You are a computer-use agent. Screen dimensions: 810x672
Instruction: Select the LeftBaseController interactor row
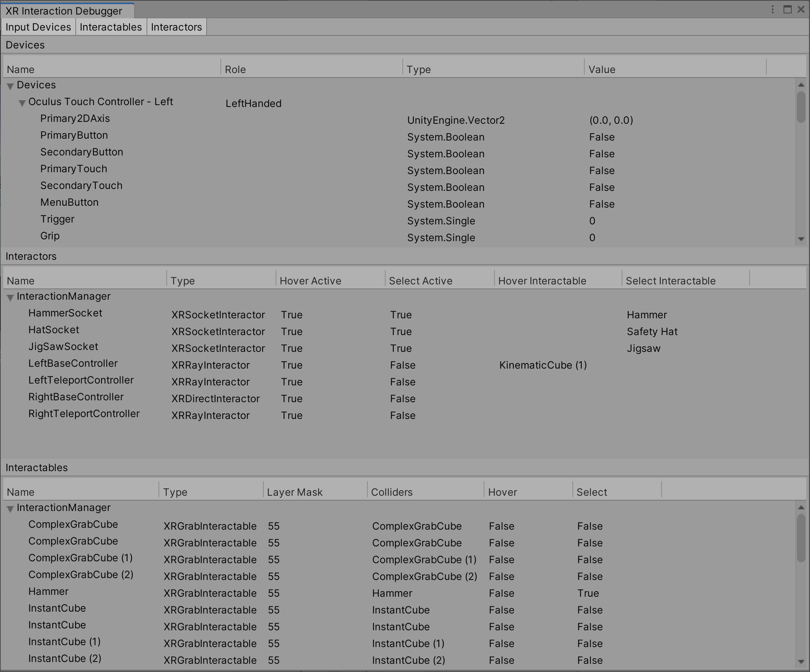tap(73, 363)
